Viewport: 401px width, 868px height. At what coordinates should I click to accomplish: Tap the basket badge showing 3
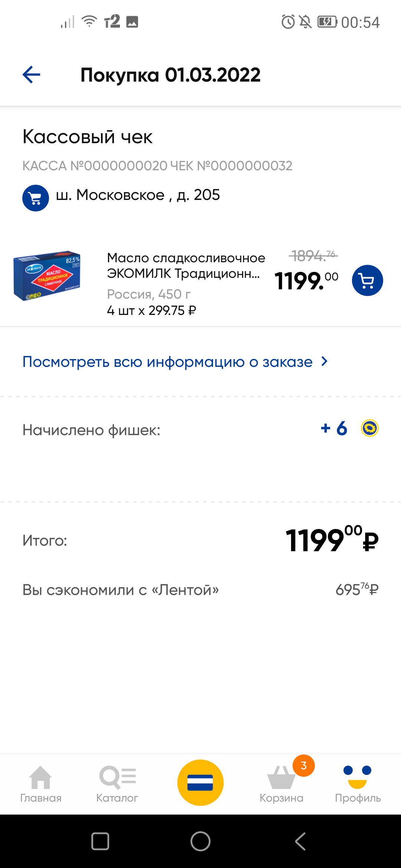tap(304, 765)
